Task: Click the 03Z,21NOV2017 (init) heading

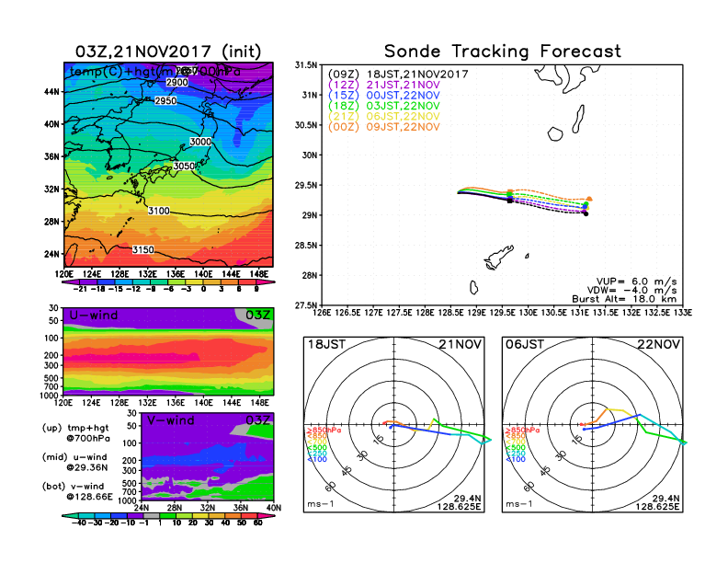Action: click(168, 51)
